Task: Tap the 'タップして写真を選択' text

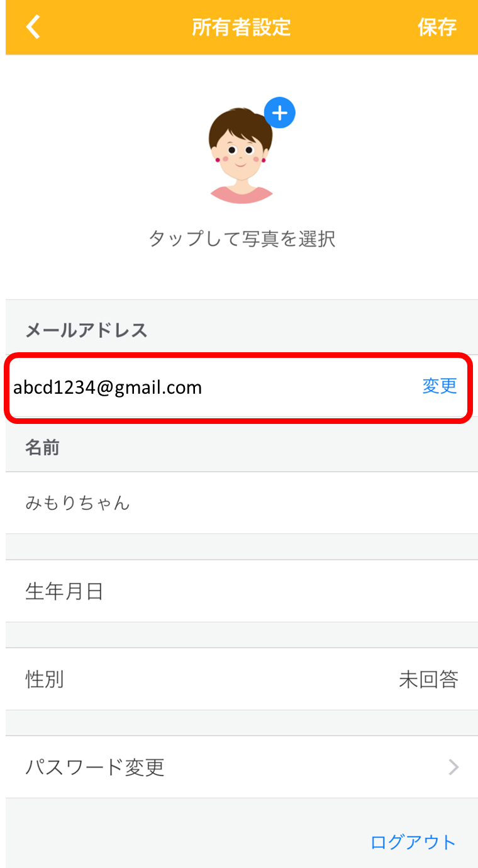Action: (x=242, y=239)
